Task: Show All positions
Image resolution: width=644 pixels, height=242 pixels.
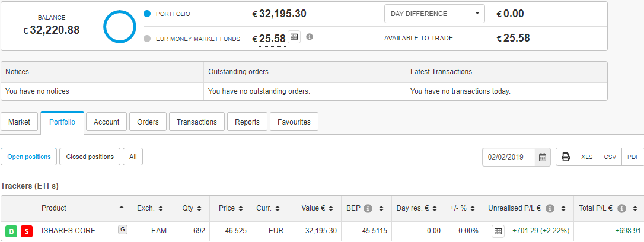Action: (133, 157)
